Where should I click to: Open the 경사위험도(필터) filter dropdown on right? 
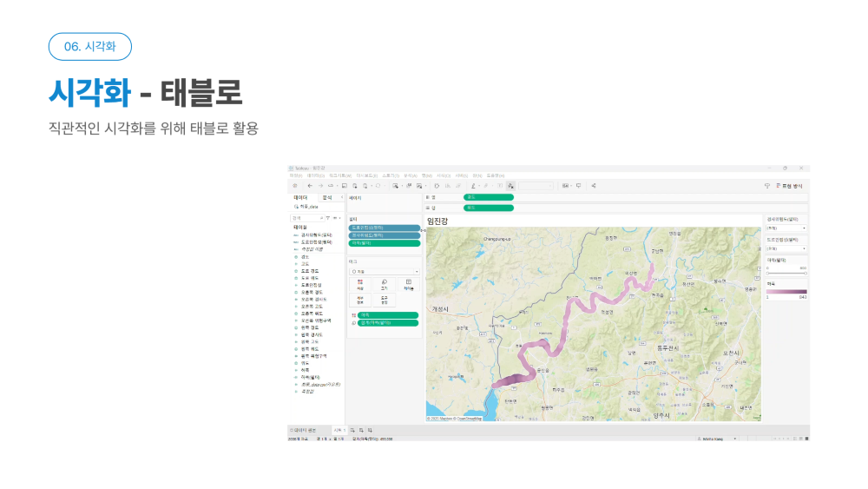(x=786, y=228)
